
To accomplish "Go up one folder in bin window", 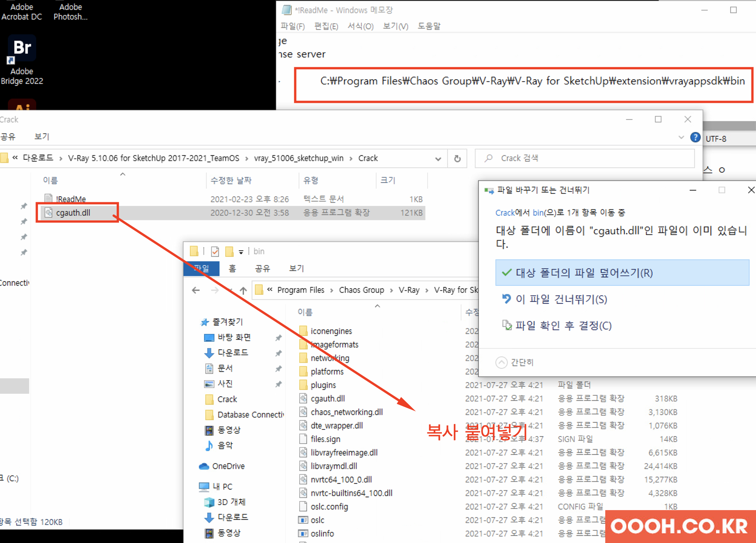I will 243,290.
